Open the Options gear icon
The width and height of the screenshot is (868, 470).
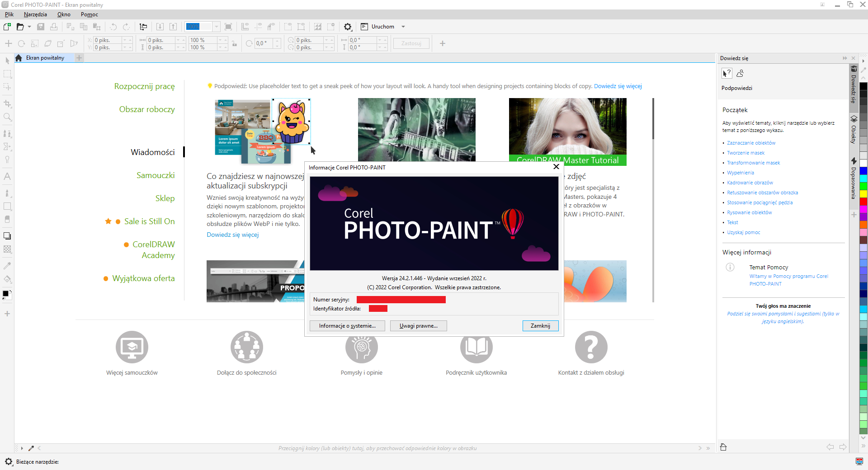click(x=348, y=27)
